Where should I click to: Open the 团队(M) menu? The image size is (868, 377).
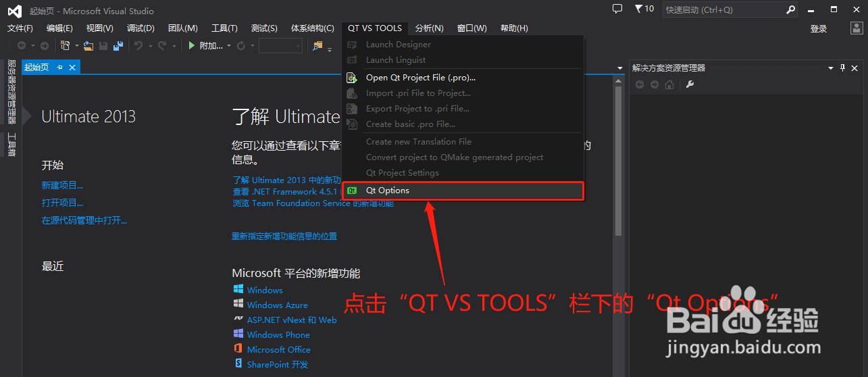[182, 28]
